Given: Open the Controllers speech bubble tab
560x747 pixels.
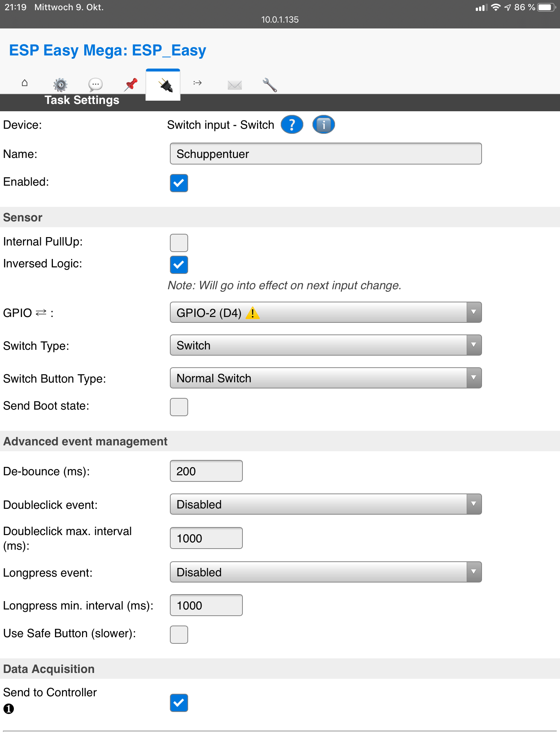Looking at the screenshot, I should [x=96, y=85].
